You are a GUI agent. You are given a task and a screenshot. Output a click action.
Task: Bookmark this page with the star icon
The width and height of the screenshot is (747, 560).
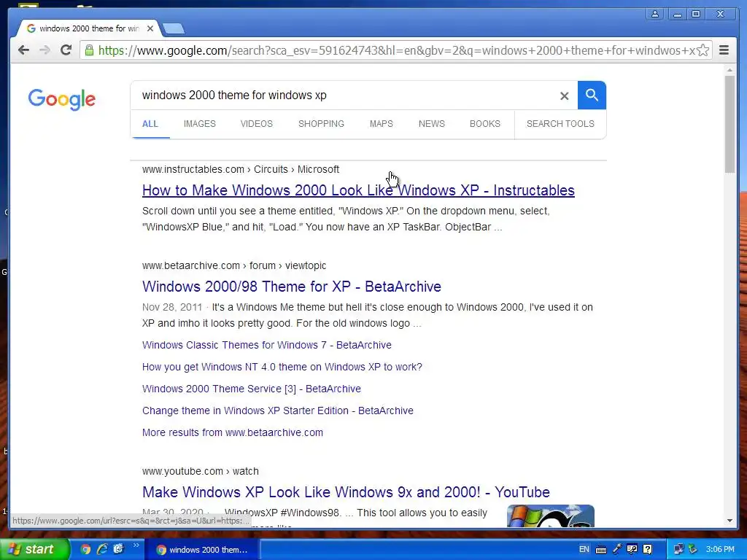pyautogui.click(x=703, y=50)
